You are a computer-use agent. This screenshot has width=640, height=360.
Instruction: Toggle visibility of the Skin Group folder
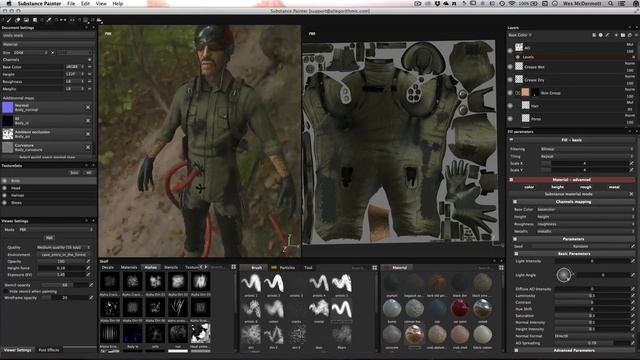click(510, 93)
